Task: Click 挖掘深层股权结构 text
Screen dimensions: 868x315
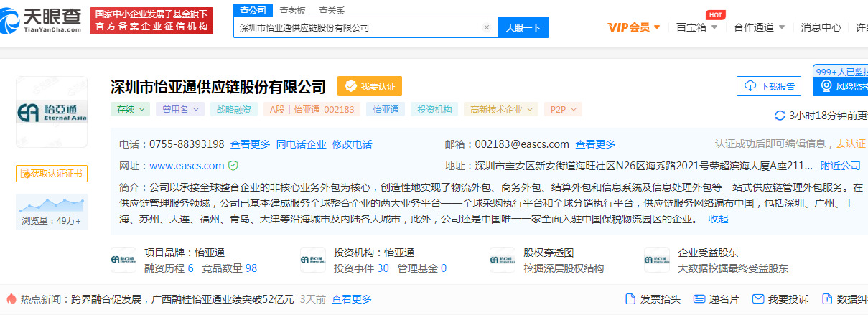Action: coord(564,268)
